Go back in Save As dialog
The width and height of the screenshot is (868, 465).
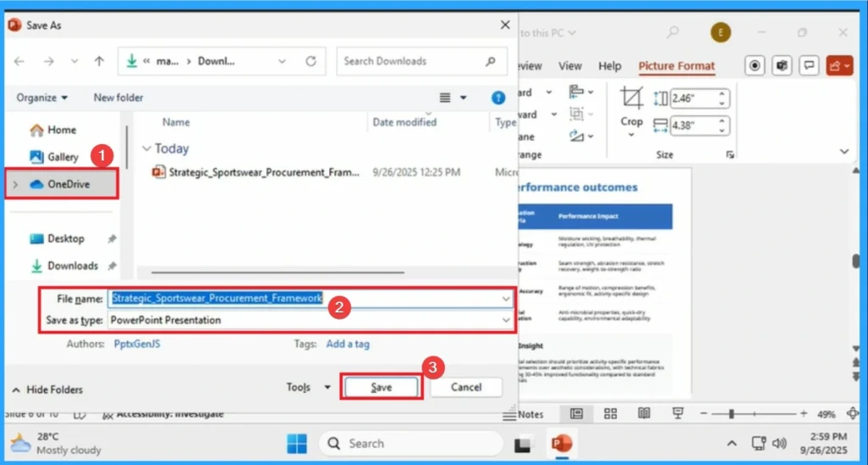(19, 61)
